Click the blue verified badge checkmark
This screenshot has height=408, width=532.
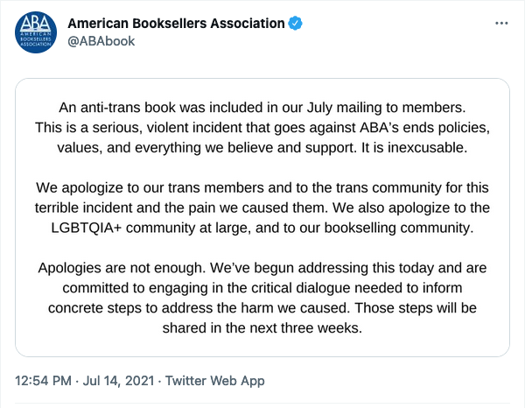[x=297, y=23]
